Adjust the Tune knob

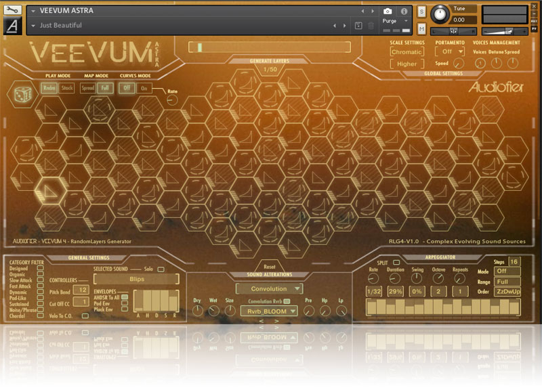[x=440, y=13]
